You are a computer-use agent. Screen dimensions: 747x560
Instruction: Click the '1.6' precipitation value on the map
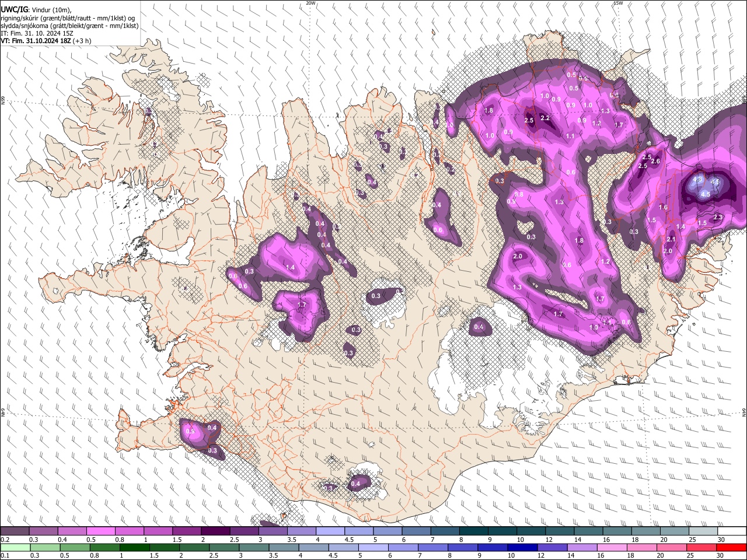663,207
